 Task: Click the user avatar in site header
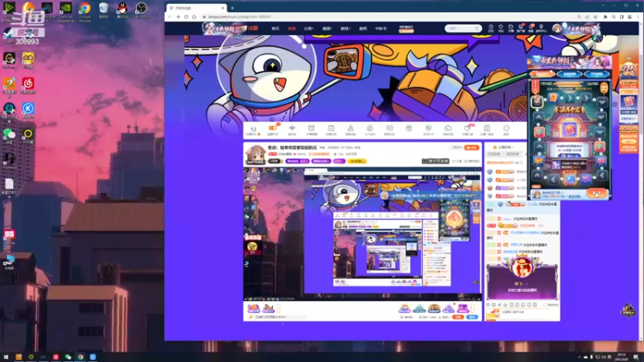click(557, 28)
